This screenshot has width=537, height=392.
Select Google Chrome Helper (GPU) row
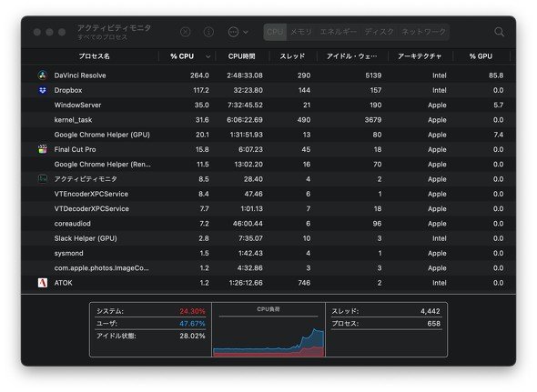tap(268, 135)
